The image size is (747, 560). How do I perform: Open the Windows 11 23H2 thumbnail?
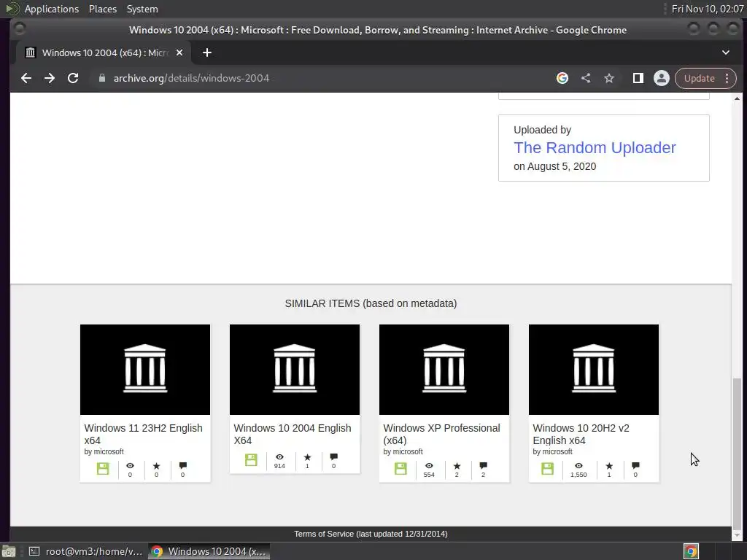click(145, 370)
